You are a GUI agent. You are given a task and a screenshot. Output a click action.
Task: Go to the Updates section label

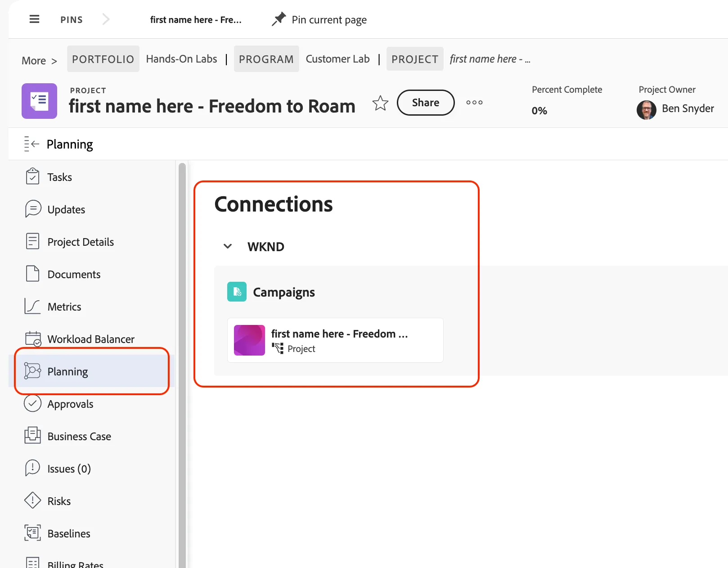coord(66,210)
